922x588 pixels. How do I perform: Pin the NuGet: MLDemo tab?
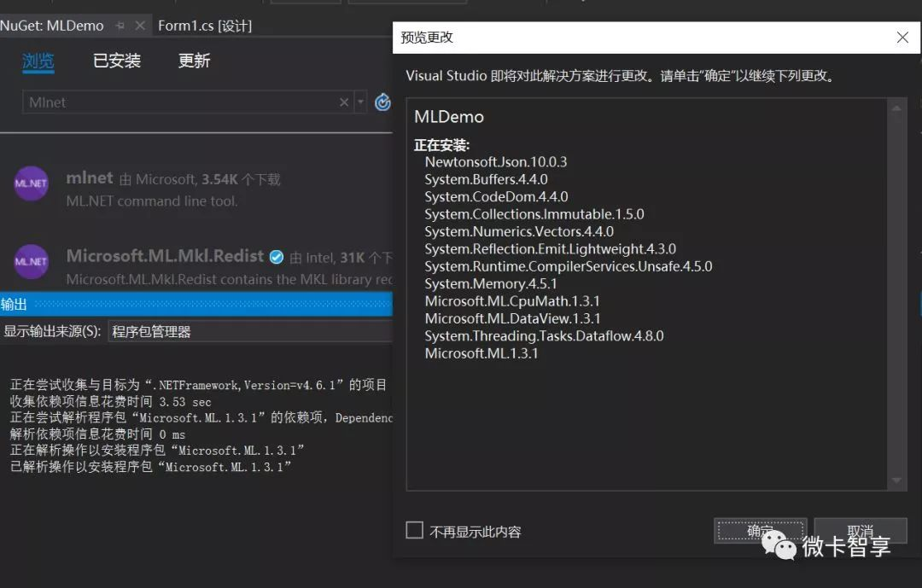pos(120,26)
